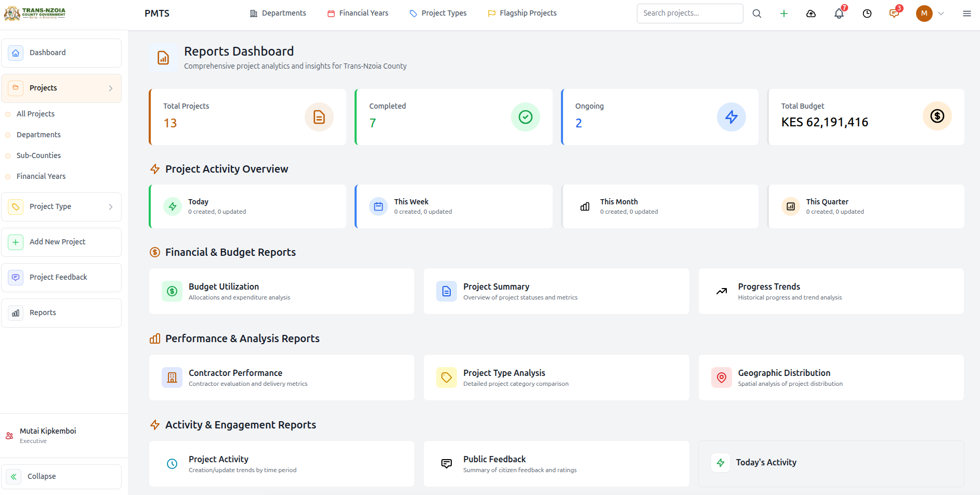The width and height of the screenshot is (980, 495).
Task: Click the Search projects input field
Action: pyautogui.click(x=690, y=14)
